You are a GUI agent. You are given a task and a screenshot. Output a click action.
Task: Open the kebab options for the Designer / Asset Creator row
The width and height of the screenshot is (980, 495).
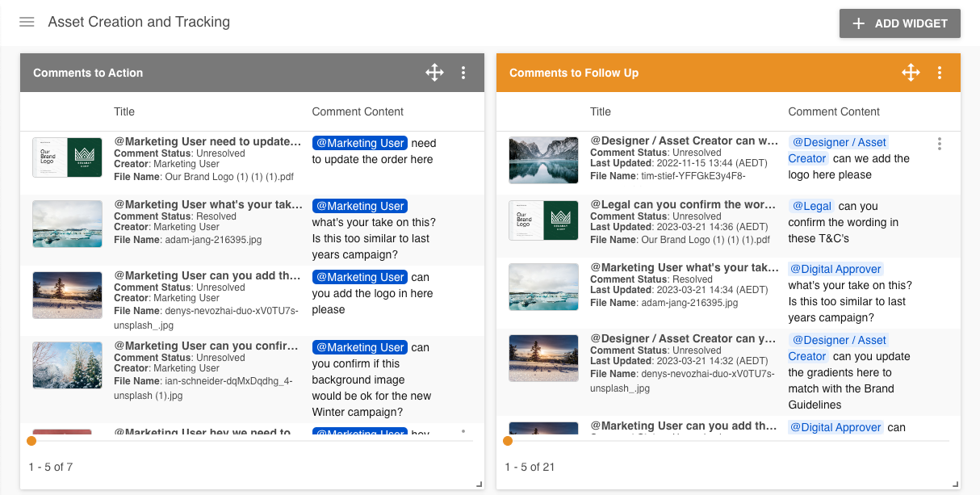click(940, 143)
